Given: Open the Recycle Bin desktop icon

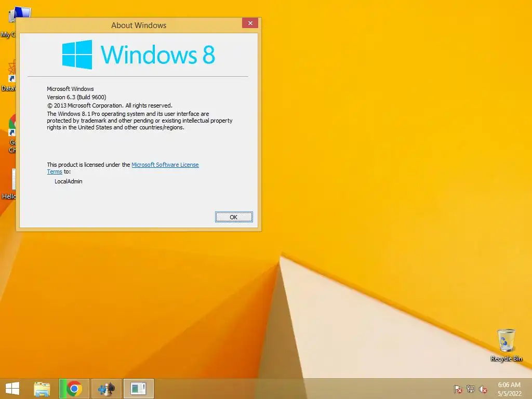Looking at the screenshot, I should click(506, 345).
